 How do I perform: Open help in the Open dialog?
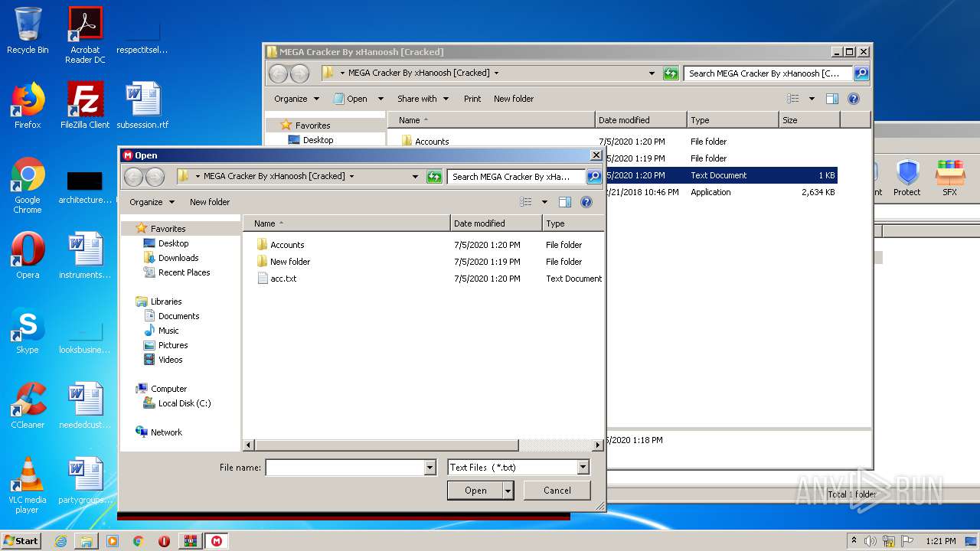click(x=586, y=202)
